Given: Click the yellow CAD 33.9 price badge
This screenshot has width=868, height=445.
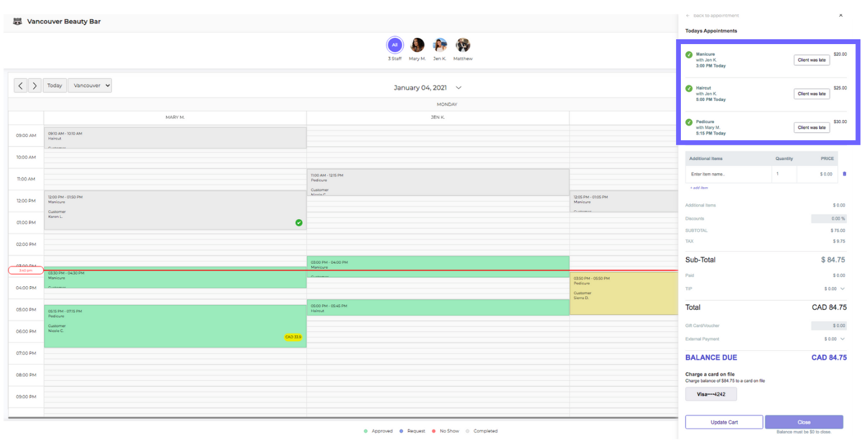Looking at the screenshot, I should [293, 337].
